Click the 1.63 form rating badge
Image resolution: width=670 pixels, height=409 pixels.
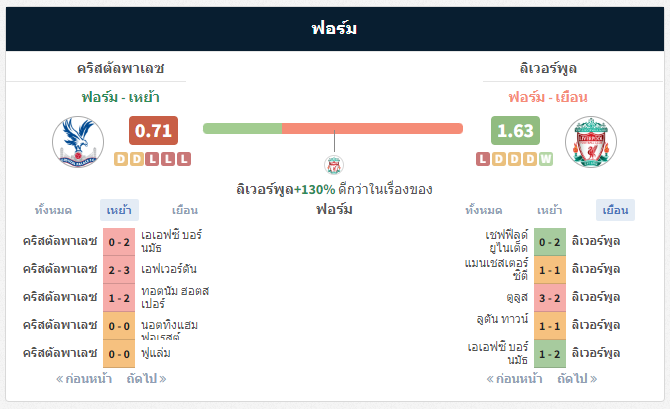(515, 130)
